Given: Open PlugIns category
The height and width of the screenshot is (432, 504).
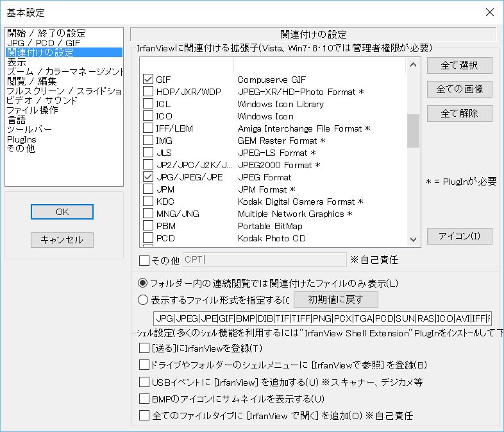Looking at the screenshot, I should point(64,139).
